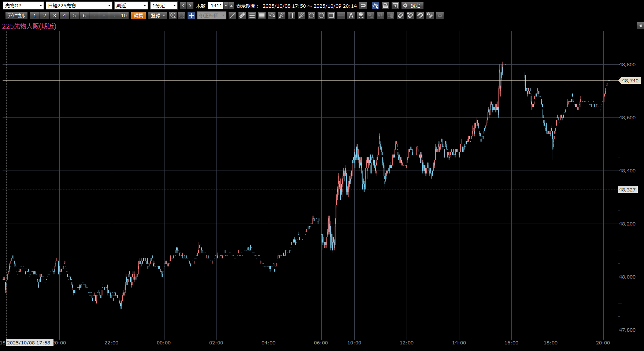Open the 設定 settings button
The width and height of the screenshot is (644, 351).
tap(412, 5)
